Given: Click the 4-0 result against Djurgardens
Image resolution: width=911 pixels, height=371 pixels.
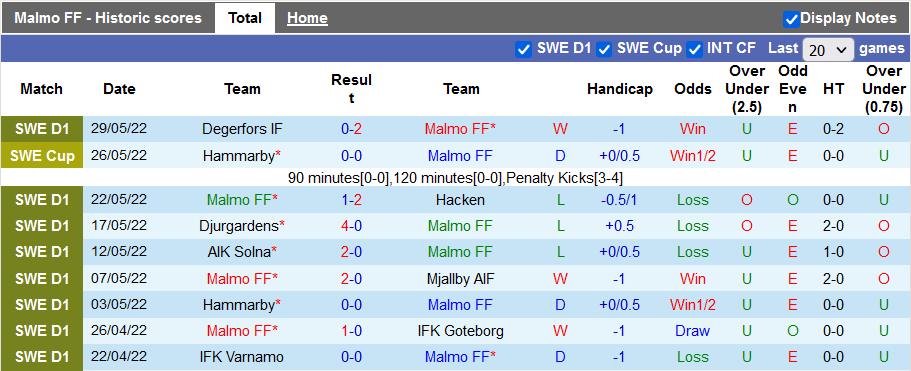Looking at the screenshot, I should pyautogui.click(x=351, y=226).
